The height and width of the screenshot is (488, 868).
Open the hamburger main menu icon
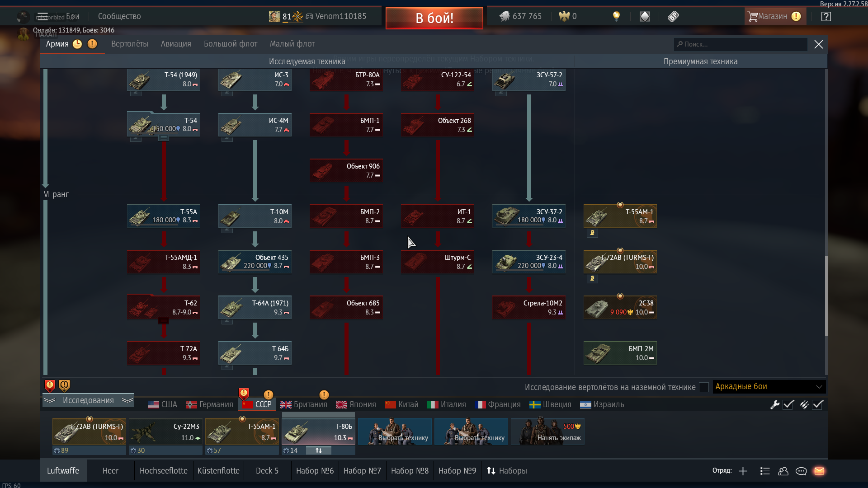[x=42, y=17]
